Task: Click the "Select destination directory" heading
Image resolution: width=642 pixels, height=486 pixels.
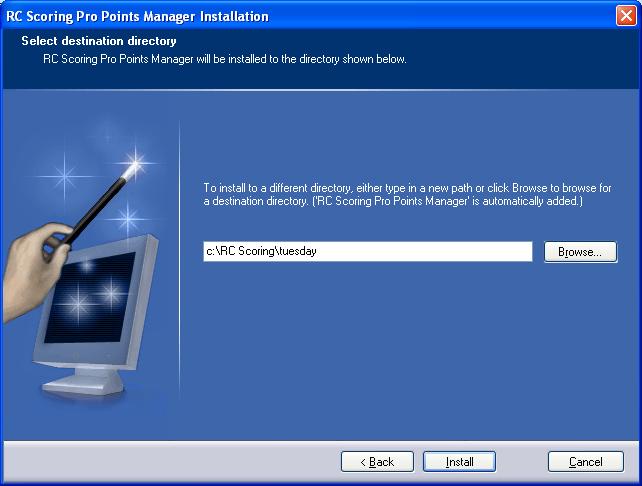Action: pyautogui.click(x=99, y=42)
